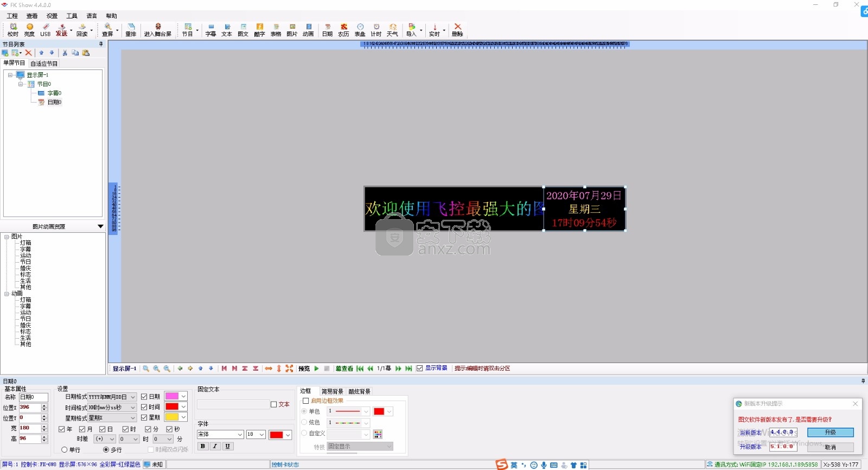Click the 校时 time sync icon

(13, 30)
